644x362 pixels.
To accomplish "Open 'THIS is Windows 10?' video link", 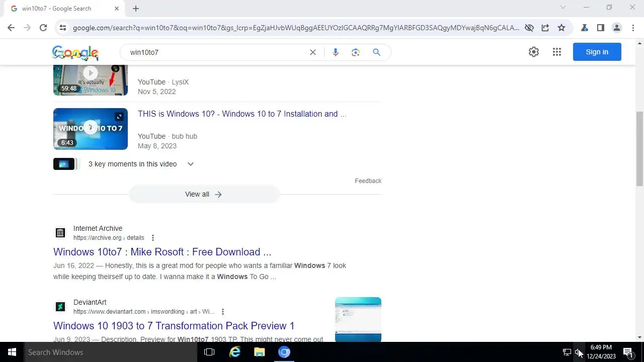I will coord(242,114).
